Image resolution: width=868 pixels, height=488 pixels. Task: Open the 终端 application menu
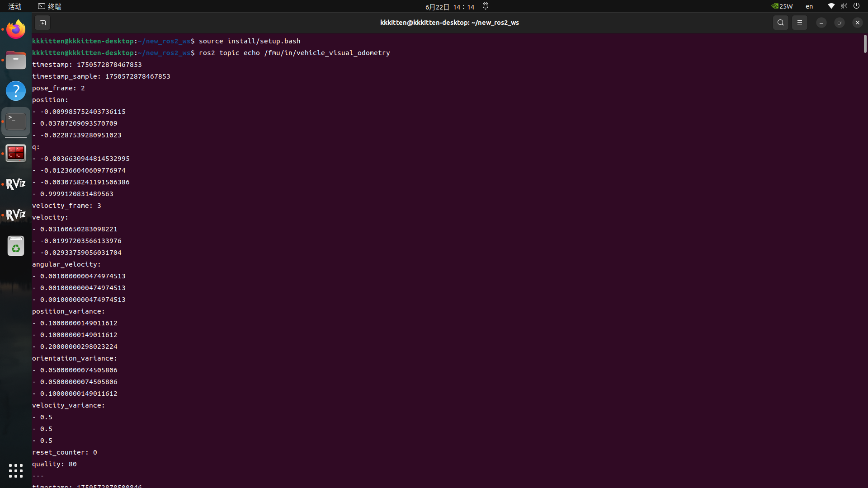pyautogui.click(x=50, y=6)
